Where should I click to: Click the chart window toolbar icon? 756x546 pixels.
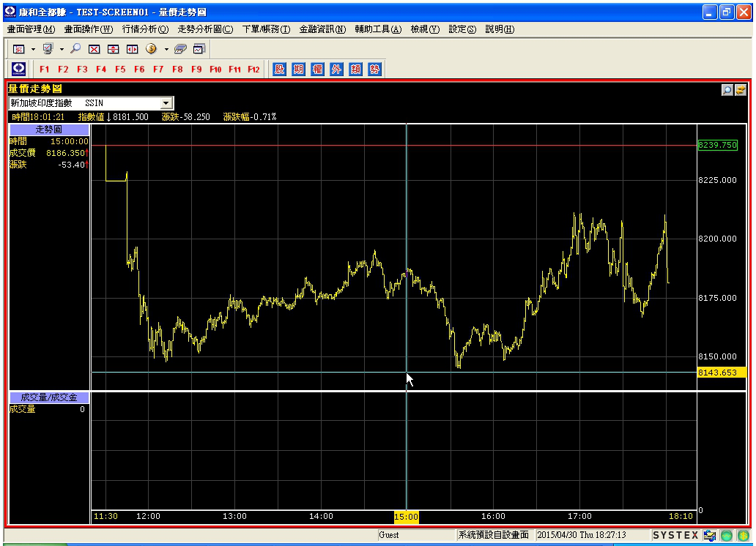(x=199, y=49)
